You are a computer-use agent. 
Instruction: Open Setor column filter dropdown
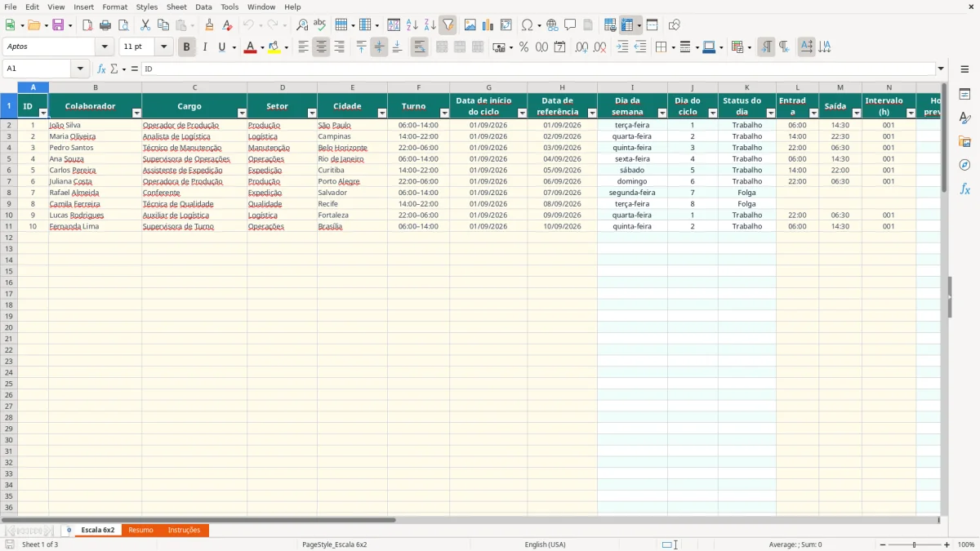(312, 113)
